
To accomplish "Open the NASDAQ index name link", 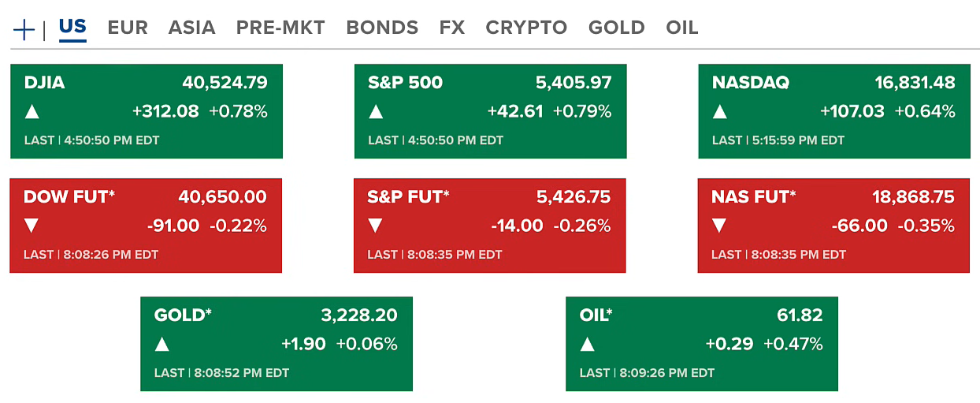I will coord(750,83).
